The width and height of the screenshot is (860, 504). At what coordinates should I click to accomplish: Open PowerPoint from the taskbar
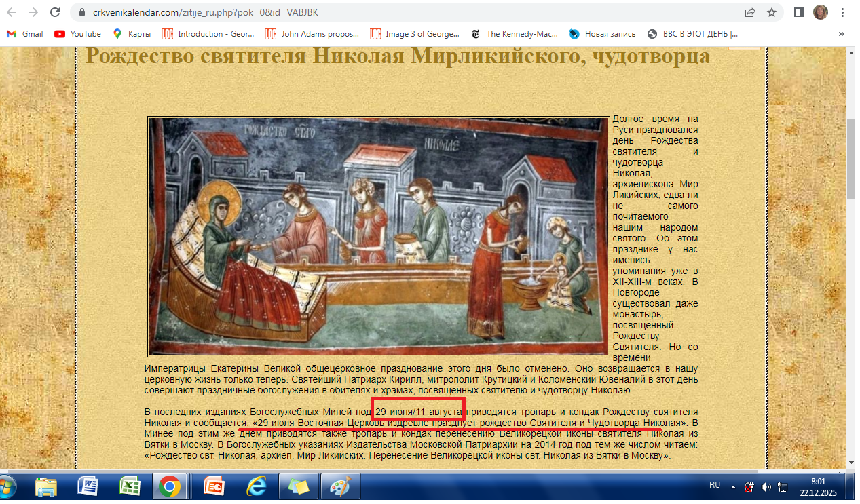214,486
